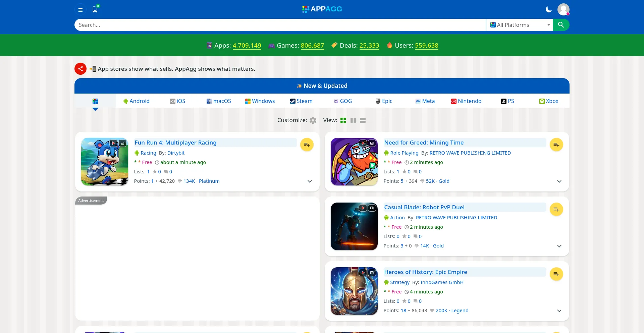The height and width of the screenshot is (333, 644).
Task: Open the Action category link
Action: [397, 218]
